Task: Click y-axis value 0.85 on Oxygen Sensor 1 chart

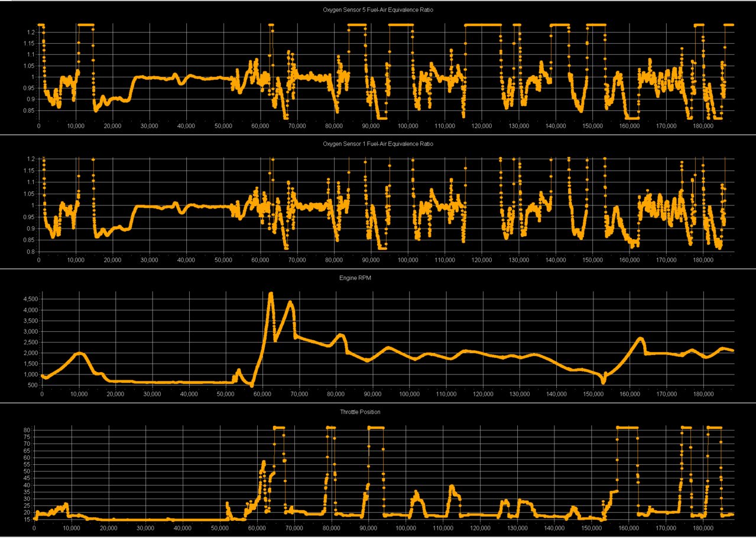Action: [30, 240]
